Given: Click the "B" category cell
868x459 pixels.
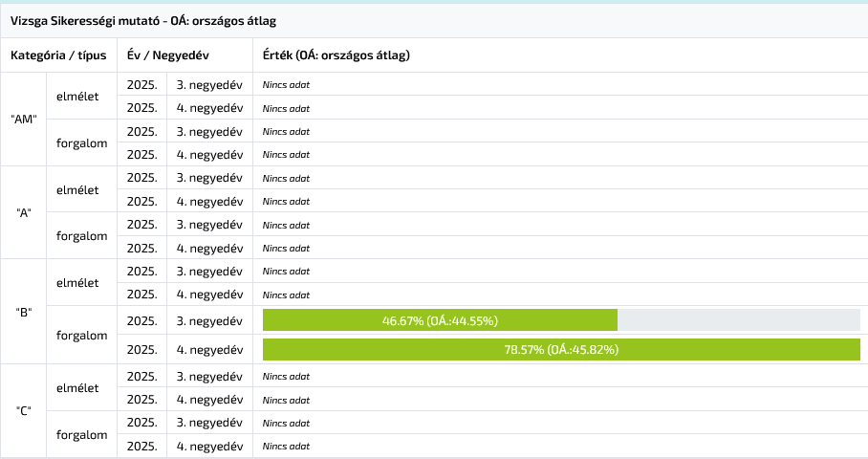Looking at the screenshot, I should pyautogui.click(x=24, y=312).
